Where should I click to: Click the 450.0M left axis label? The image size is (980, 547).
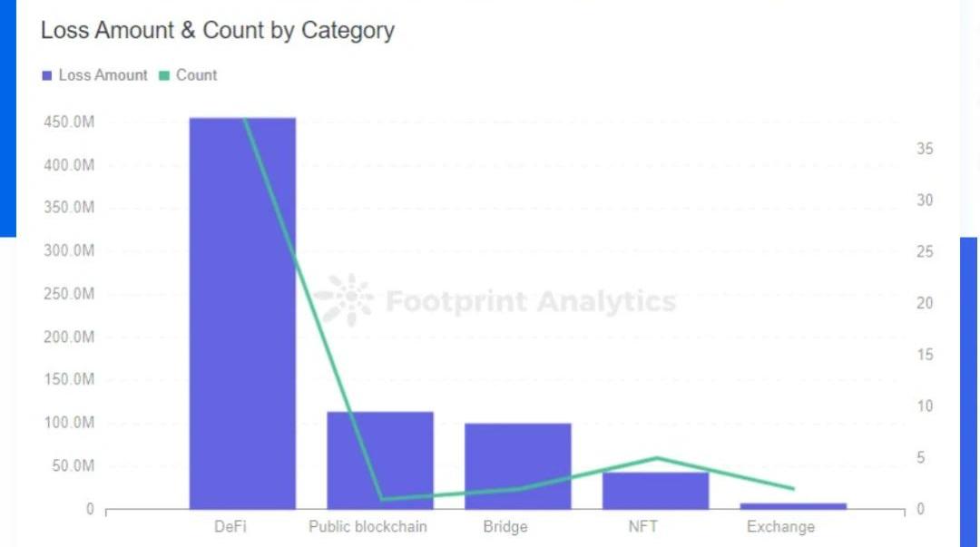click(69, 122)
